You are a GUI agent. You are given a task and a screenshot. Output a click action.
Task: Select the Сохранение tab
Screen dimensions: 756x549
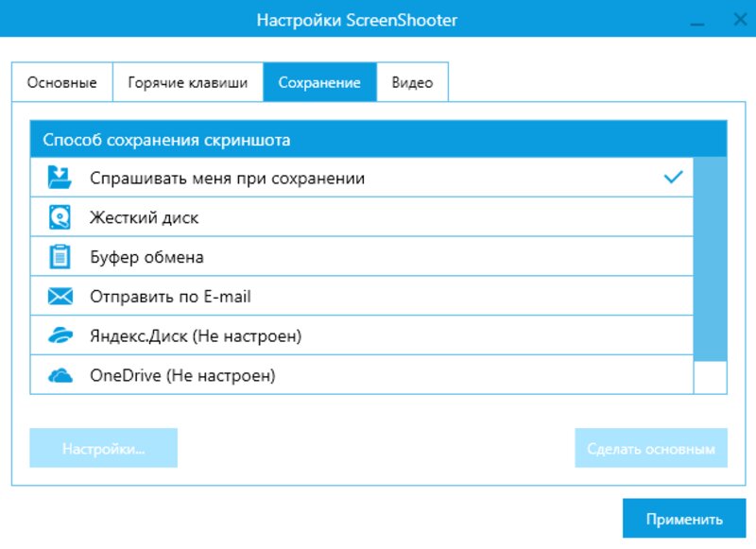(x=321, y=82)
